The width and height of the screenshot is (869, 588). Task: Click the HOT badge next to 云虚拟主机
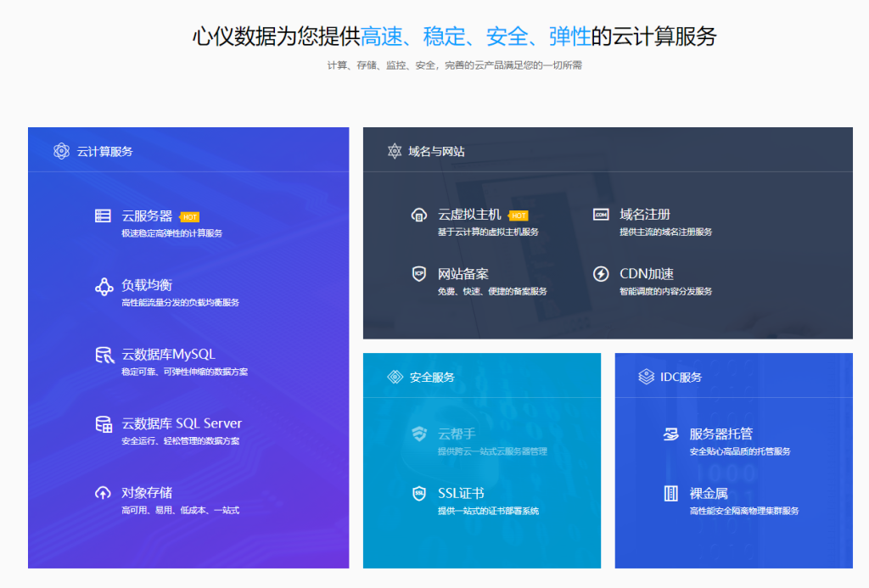pos(519,216)
